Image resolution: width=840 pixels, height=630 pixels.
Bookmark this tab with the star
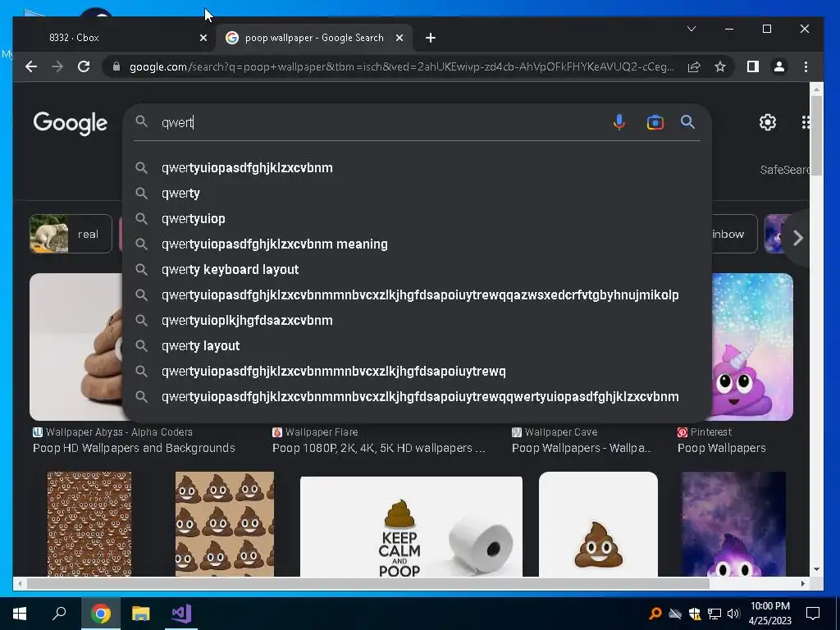pos(720,66)
